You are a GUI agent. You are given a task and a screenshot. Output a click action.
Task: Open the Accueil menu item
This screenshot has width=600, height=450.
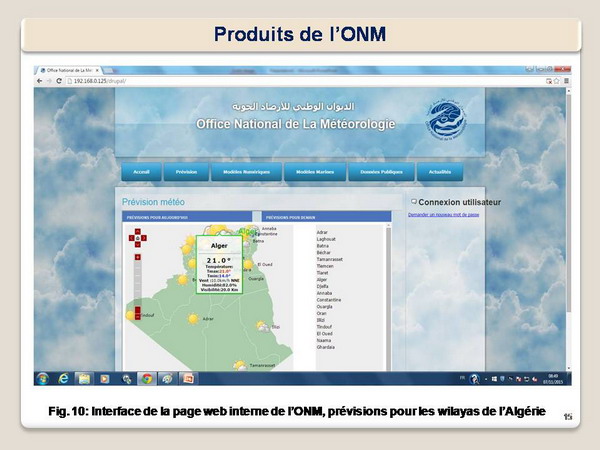coord(141,172)
